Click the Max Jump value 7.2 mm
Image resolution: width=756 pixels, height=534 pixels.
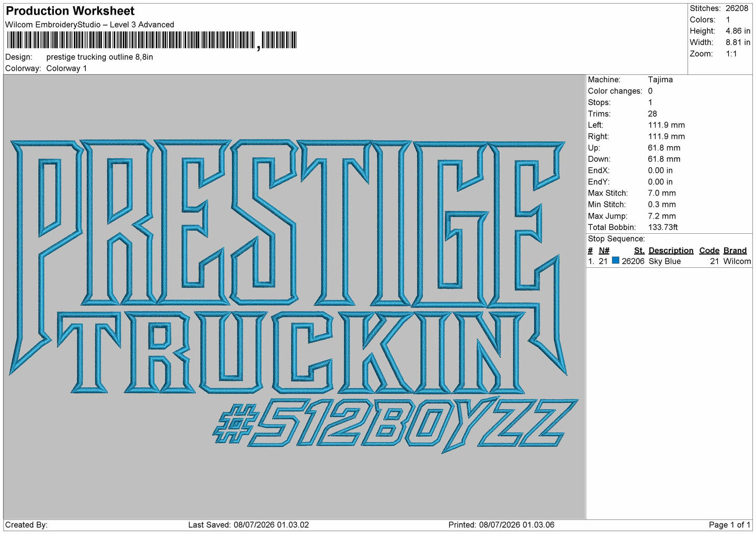click(x=662, y=216)
